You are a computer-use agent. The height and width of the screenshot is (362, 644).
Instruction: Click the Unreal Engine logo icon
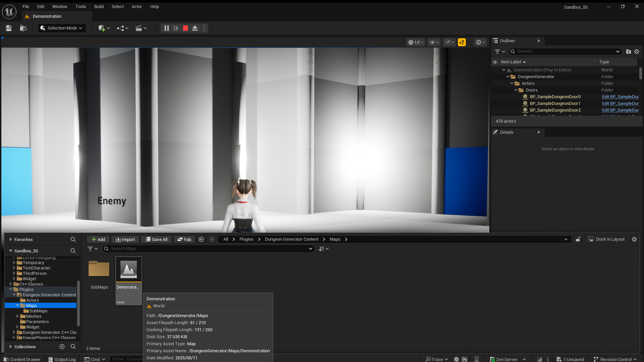(x=9, y=12)
